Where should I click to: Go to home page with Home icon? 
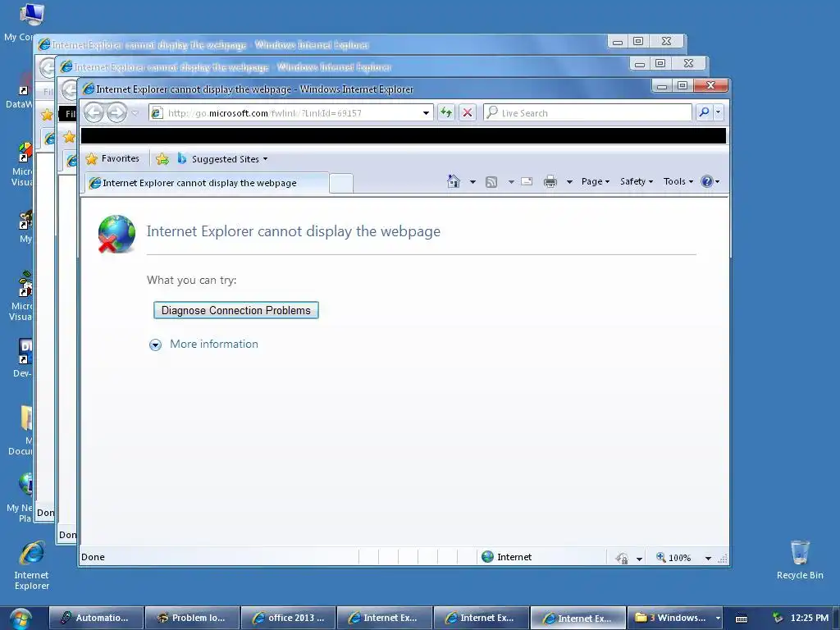click(x=453, y=181)
